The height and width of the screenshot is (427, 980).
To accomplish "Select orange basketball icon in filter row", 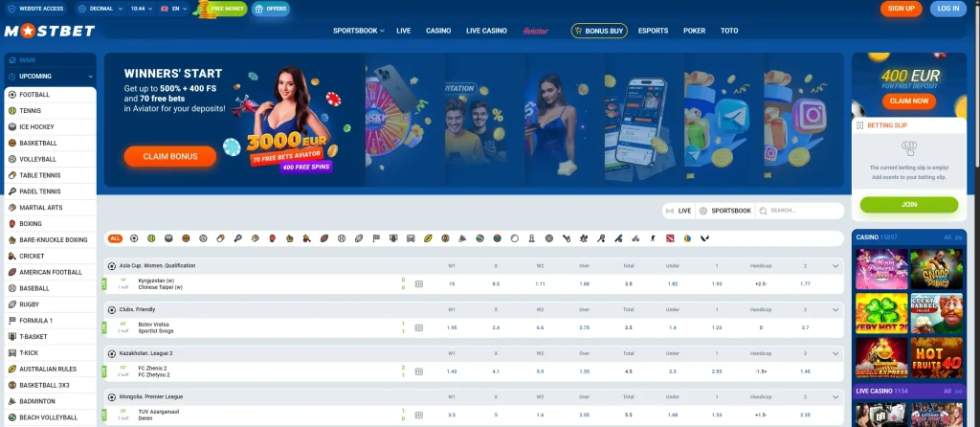I will (x=186, y=238).
